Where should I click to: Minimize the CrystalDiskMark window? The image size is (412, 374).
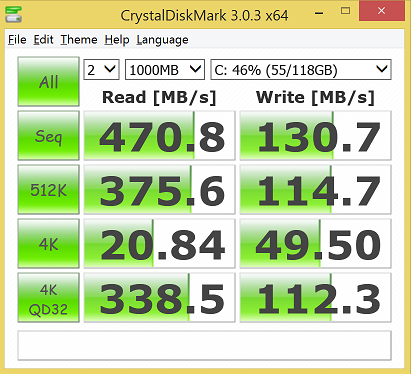tap(319, 12)
